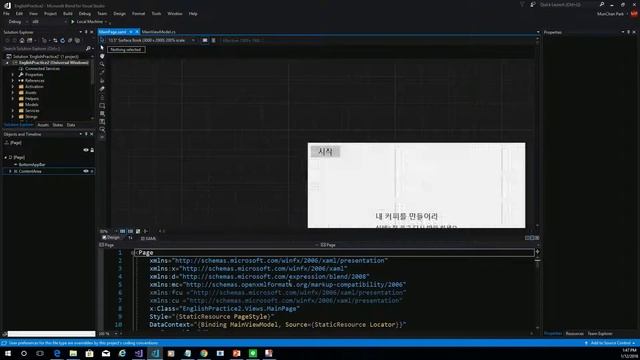This screenshot has height=360, width=640.
Task: Open Microsoft Edge from taskbar
Action: tap(57, 353)
